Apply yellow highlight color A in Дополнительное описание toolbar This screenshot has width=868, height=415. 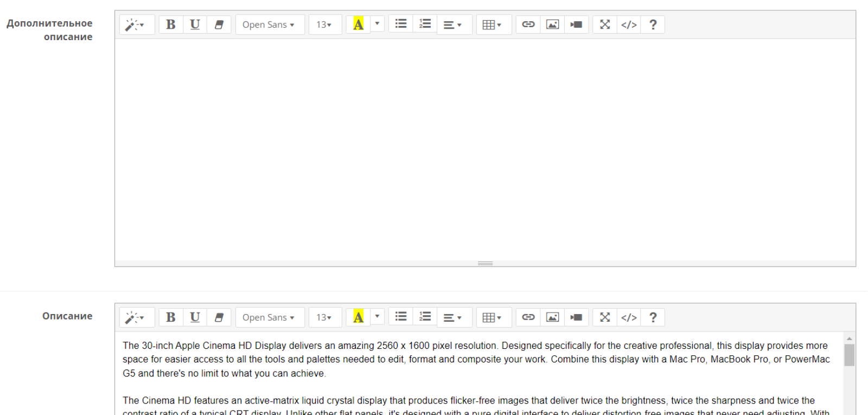[x=358, y=24]
